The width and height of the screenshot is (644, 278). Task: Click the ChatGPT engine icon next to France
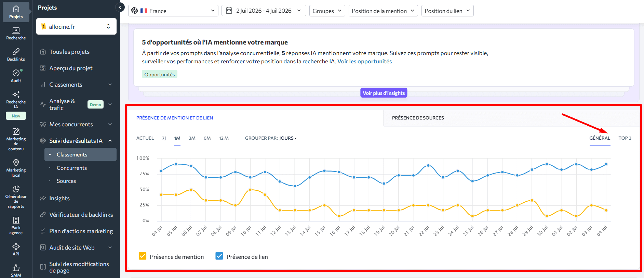click(x=135, y=11)
